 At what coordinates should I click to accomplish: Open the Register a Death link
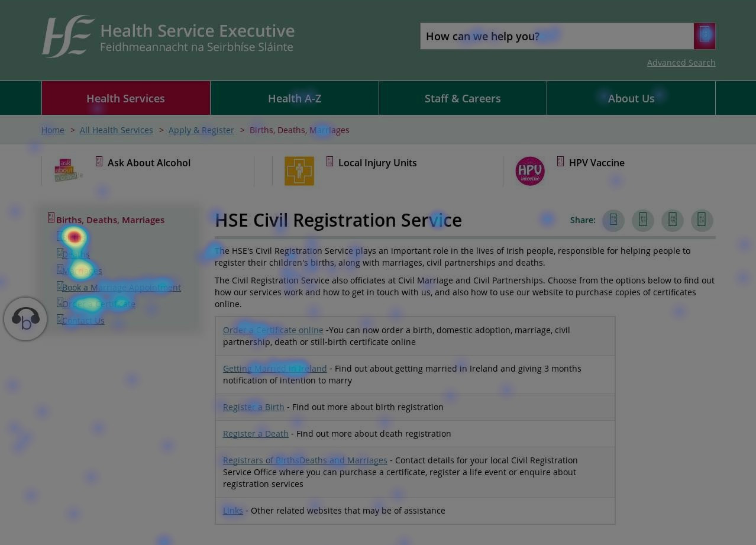click(256, 434)
